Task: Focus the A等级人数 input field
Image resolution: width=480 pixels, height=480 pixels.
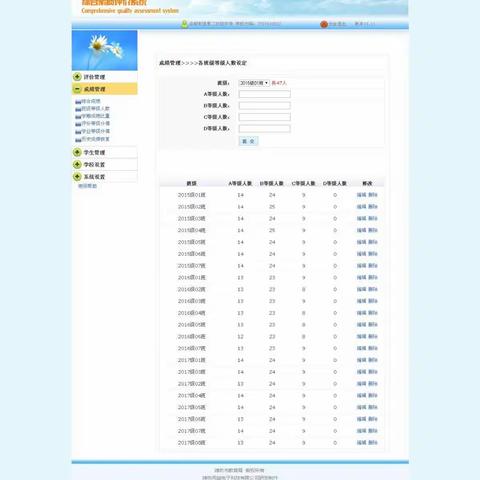Action: click(264, 94)
